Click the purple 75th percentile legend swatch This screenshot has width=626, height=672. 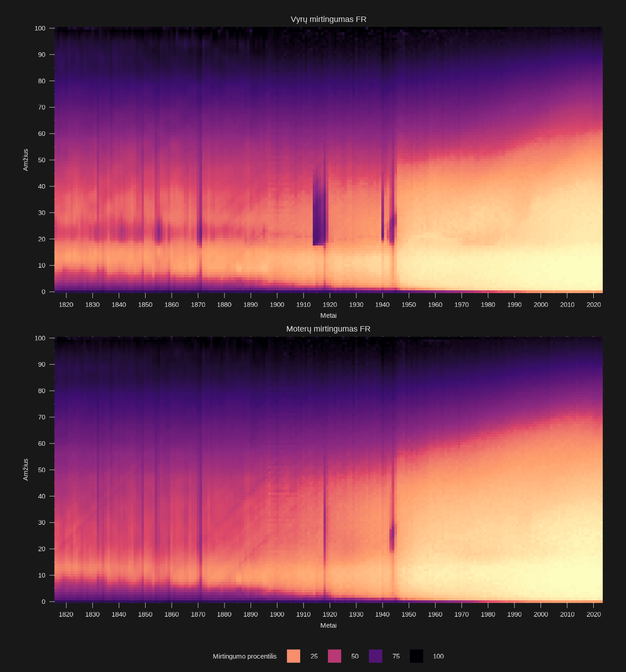point(376,656)
